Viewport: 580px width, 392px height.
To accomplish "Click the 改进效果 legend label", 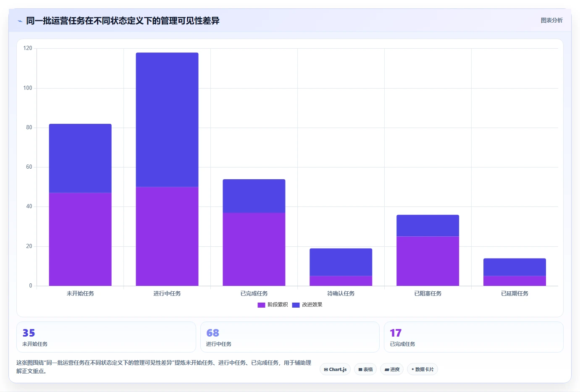I will [x=312, y=305].
